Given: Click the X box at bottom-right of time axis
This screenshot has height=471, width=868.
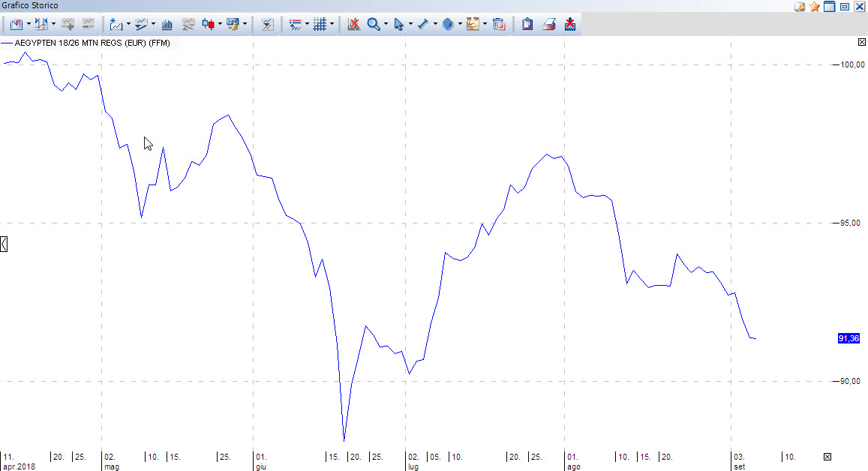Looking at the screenshot, I should (827, 457).
